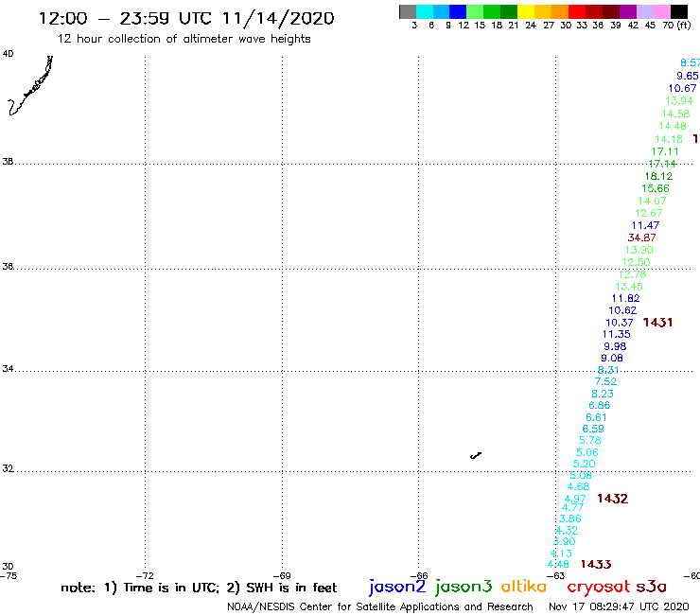This screenshot has height=615, width=700.
Task: Select the purple swatch in the color scale
Action: [628, 11]
